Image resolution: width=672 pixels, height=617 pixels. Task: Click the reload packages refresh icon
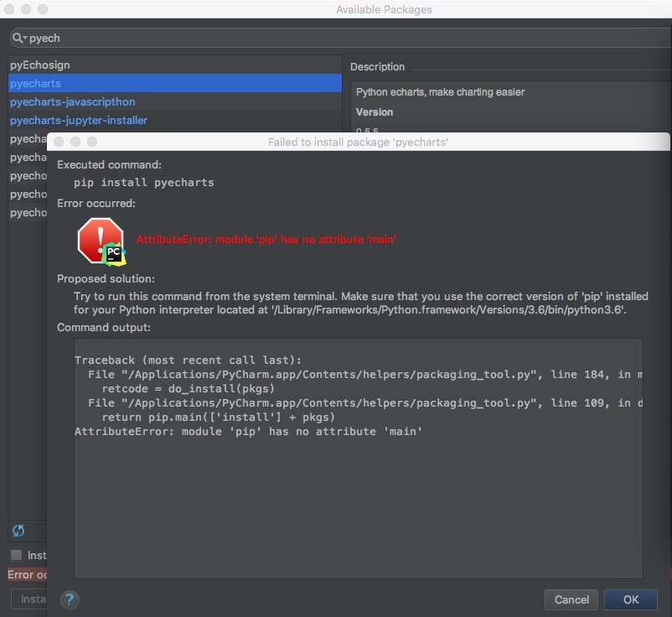[x=18, y=531]
